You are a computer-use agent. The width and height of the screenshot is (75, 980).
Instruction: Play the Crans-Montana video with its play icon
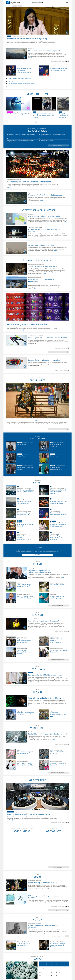click(x=67, y=176)
